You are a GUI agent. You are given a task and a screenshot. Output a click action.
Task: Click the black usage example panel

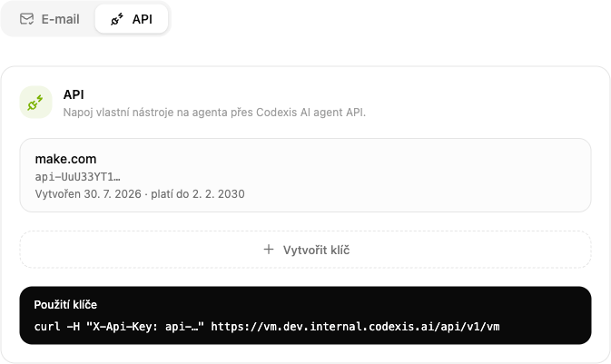click(x=305, y=315)
